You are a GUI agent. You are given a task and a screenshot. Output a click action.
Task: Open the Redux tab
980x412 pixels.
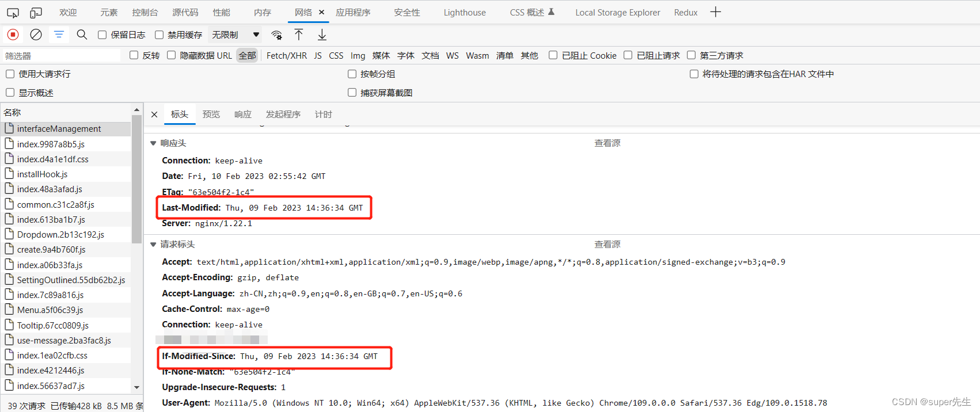click(x=686, y=12)
